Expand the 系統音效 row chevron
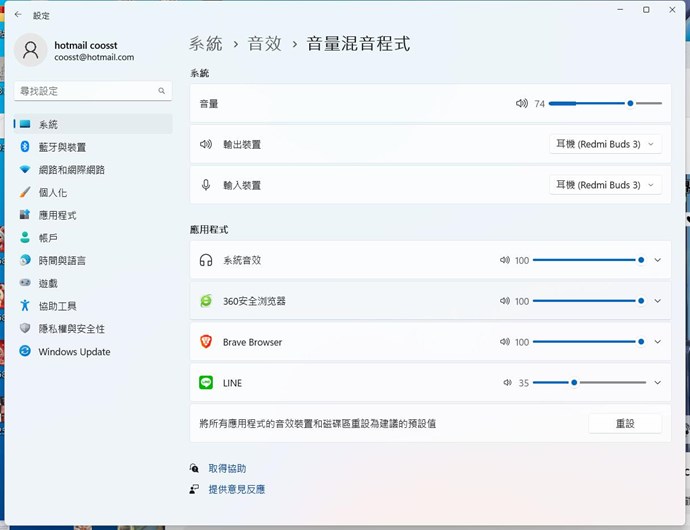The image size is (690, 530). click(x=657, y=260)
